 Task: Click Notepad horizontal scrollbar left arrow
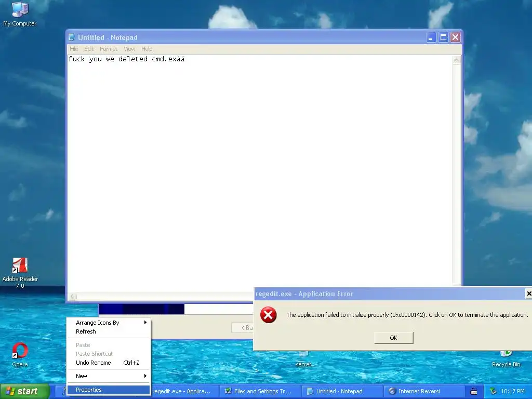[72, 297]
